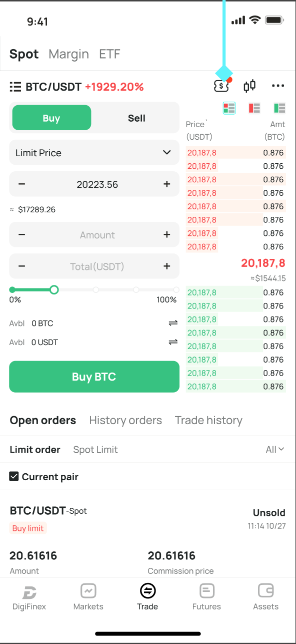Switch to the Margin tab
Image resolution: width=296 pixels, height=644 pixels.
click(x=69, y=54)
